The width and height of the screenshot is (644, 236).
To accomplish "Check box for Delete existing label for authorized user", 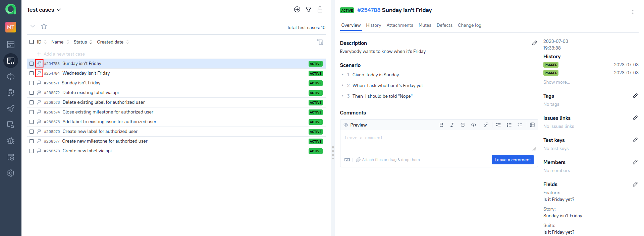I will [32, 102].
